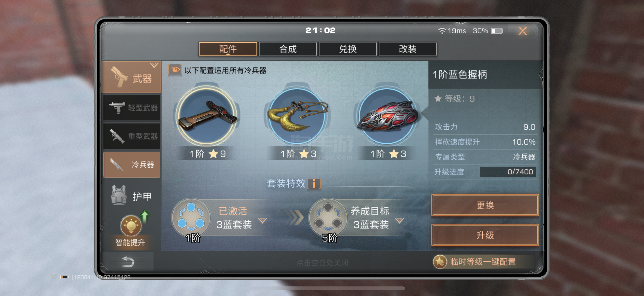
Task: Click the 升级 button
Action: (x=485, y=235)
